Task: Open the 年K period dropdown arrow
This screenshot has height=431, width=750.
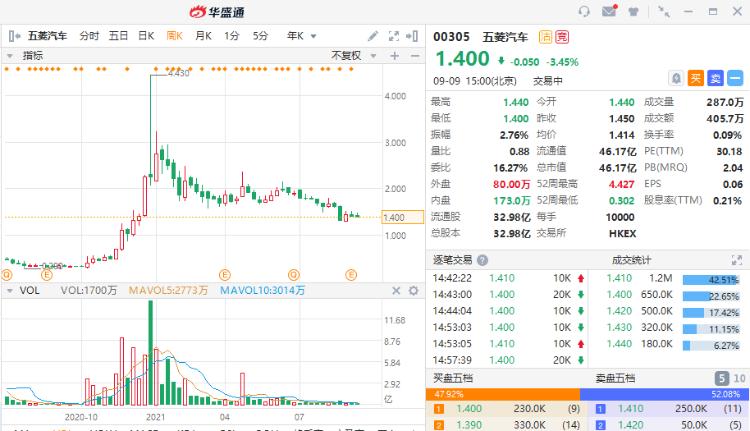Action: 313,36
